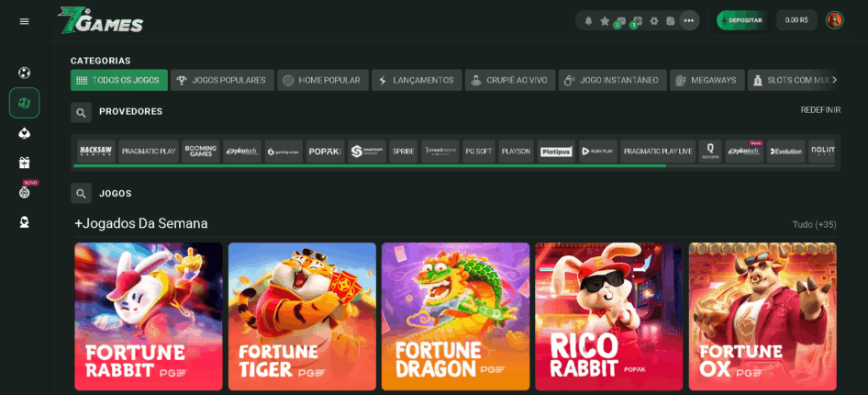The image size is (868, 395).
Task: Filter by the Spribe provider
Action: [x=404, y=152]
